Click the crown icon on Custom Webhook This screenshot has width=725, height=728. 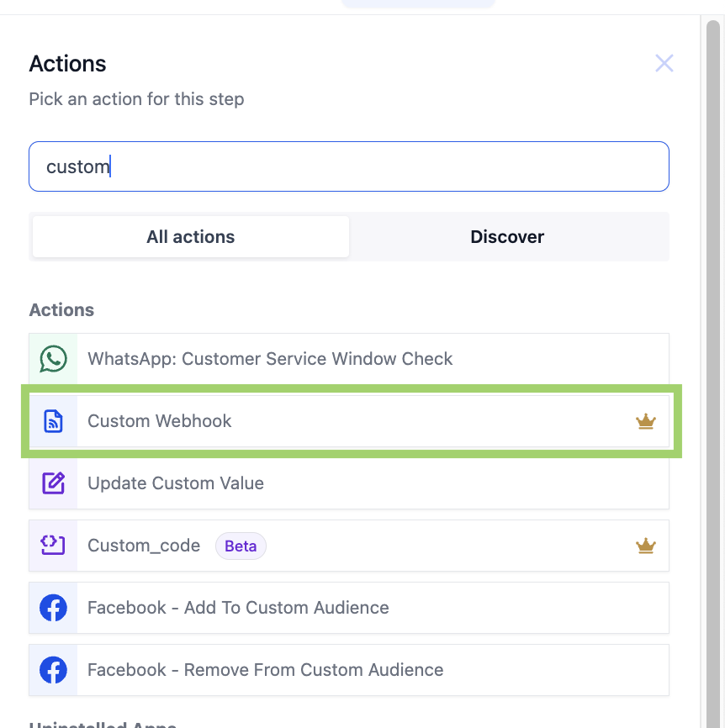point(645,421)
